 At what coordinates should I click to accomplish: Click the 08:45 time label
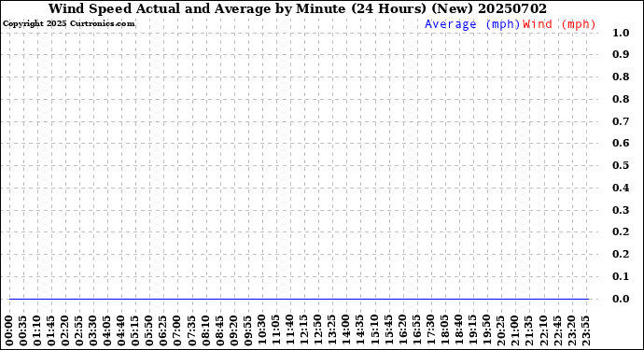click(219, 331)
